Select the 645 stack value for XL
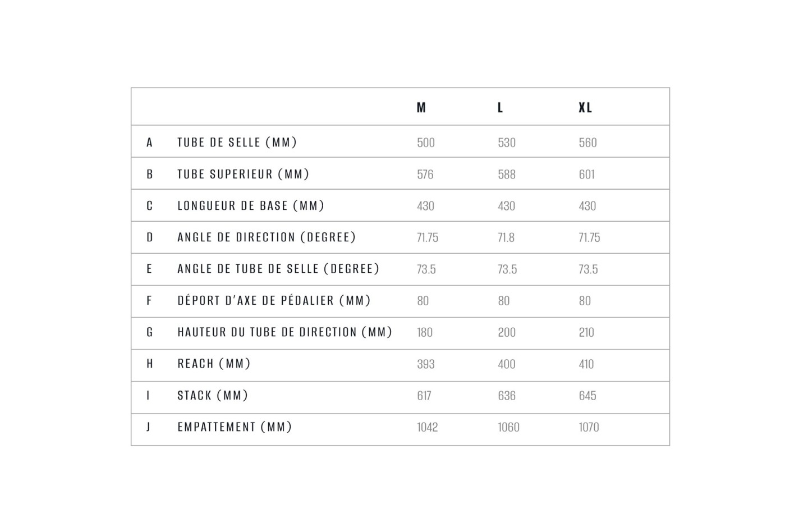 587,396
